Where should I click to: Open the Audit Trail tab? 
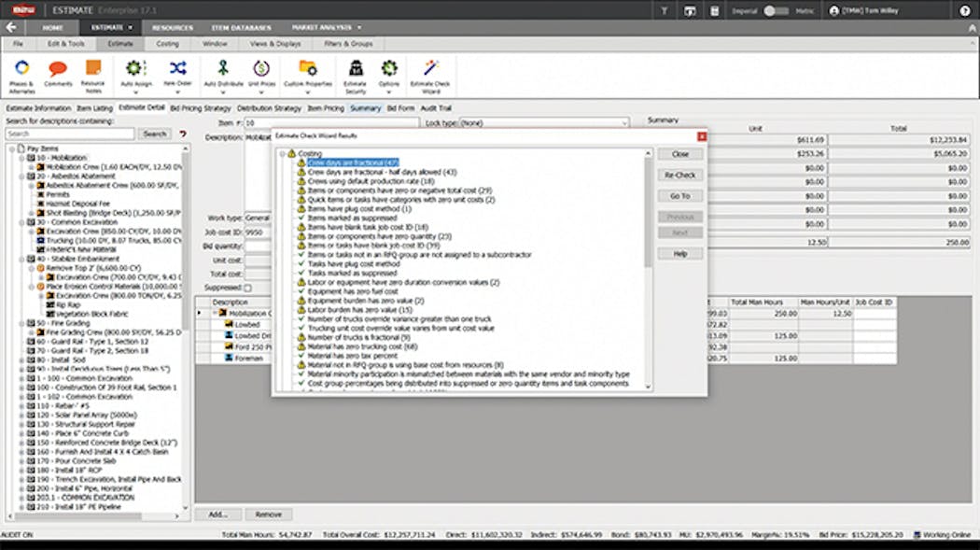click(x=436, y=108)
